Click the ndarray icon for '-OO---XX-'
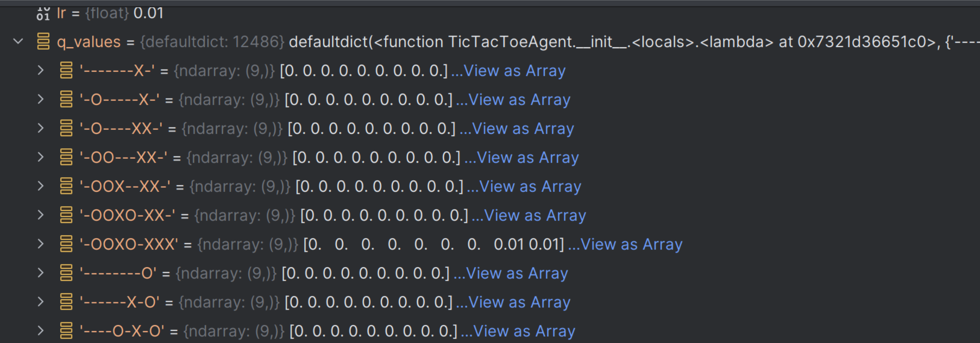 click(x=66, y=157)
